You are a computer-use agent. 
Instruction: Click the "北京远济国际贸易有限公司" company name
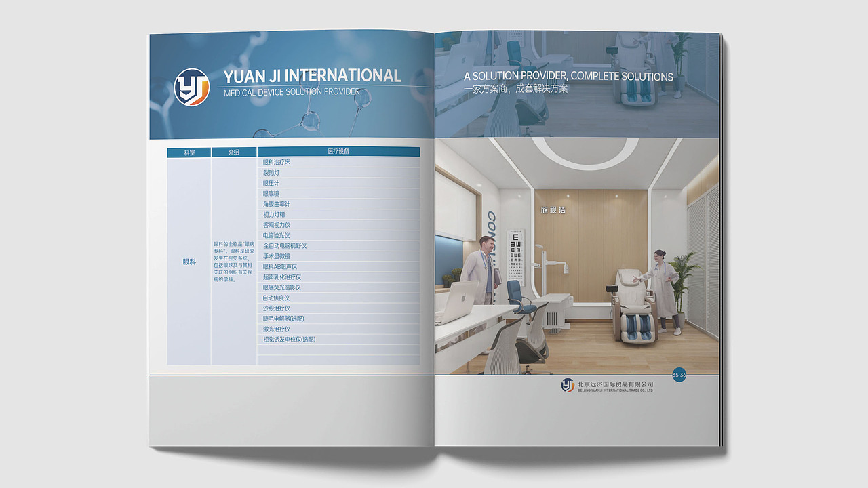[x=615, y=384]
